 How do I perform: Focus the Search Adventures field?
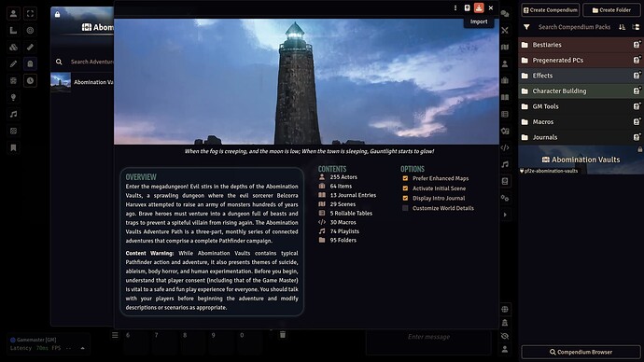[x=91, y=62]
